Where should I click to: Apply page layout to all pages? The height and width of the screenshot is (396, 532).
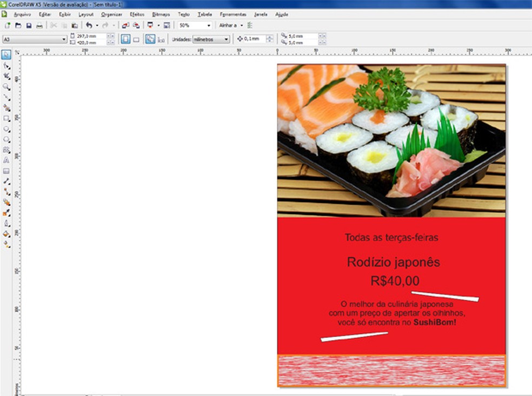(150, 39)
